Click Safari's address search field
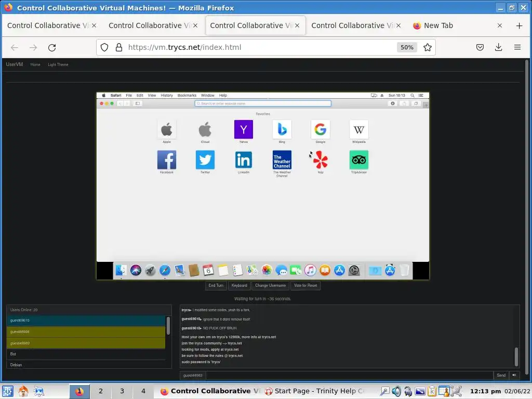The image size is (532, 399). 263,103
